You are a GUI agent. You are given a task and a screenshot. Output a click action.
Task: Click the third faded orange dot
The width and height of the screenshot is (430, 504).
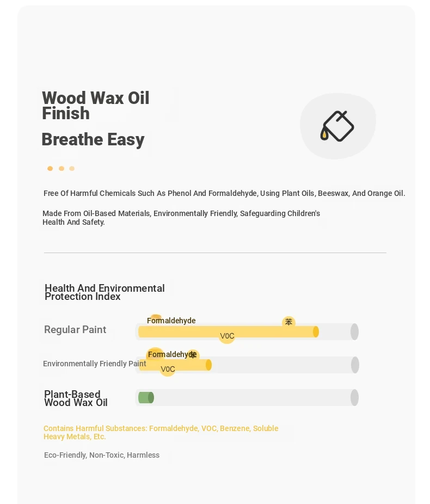72,168
